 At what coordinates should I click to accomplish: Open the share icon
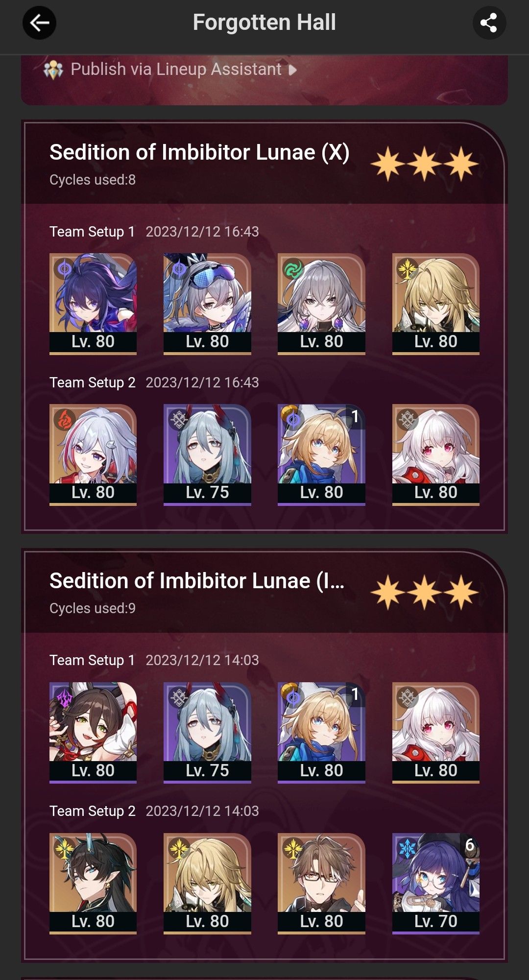[x=489, y=23]
